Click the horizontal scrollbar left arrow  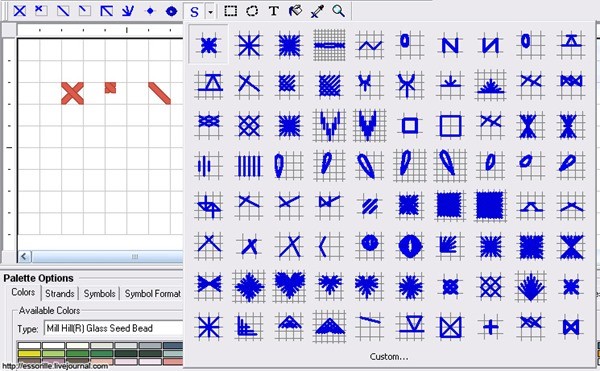point(24,257)
